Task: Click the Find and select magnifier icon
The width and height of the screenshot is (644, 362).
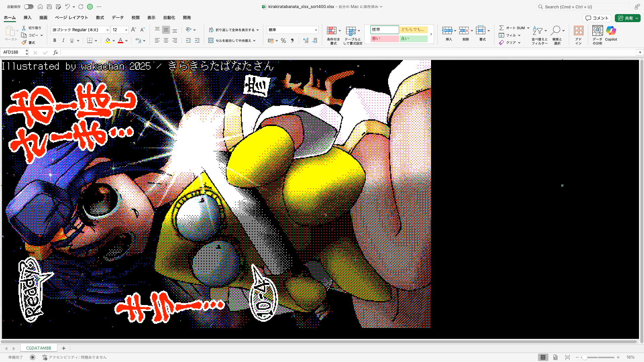Action: tap(556, 31)
